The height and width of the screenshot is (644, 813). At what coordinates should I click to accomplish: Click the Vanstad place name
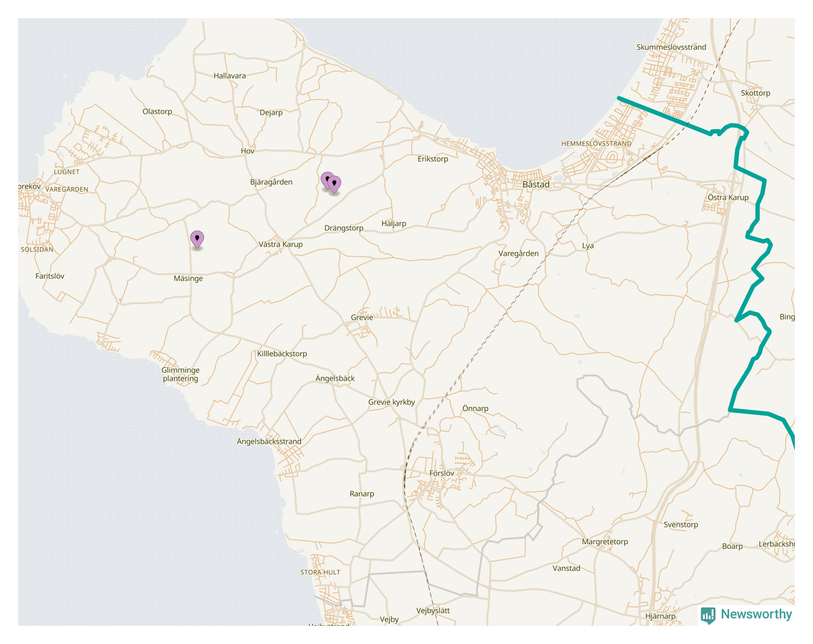(566, 568)
